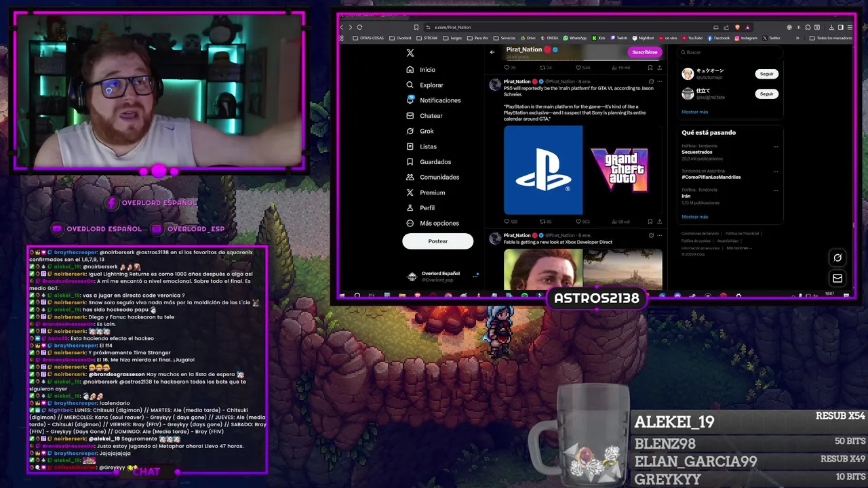Click Mostrar más under follow suggestions
Image resolution: width=868 pixels, height=488 pixels.
(x=694, y=112)
